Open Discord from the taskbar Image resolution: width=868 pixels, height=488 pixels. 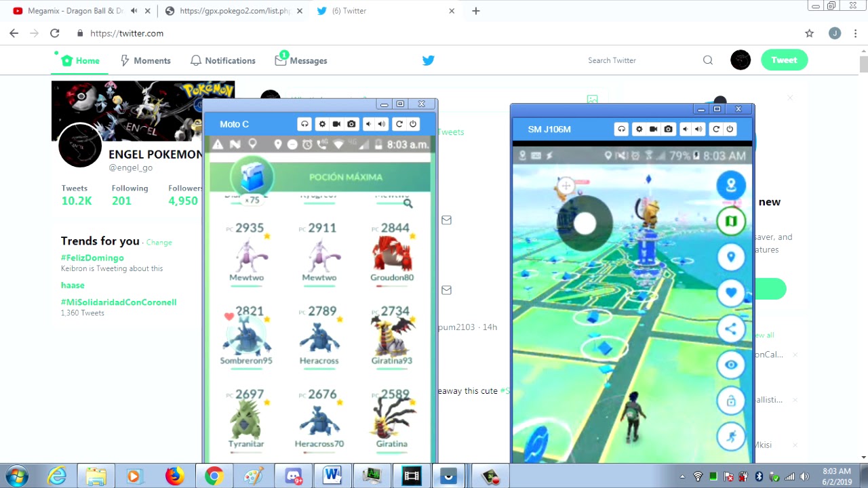(x=293, y=476)
